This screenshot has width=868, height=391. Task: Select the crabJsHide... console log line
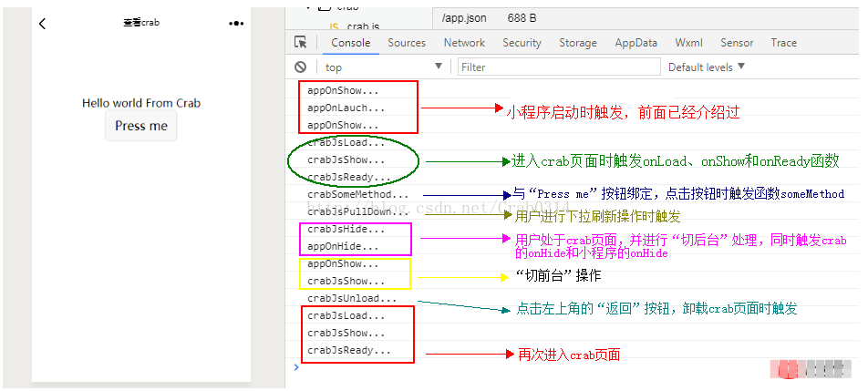pos(346,229)
